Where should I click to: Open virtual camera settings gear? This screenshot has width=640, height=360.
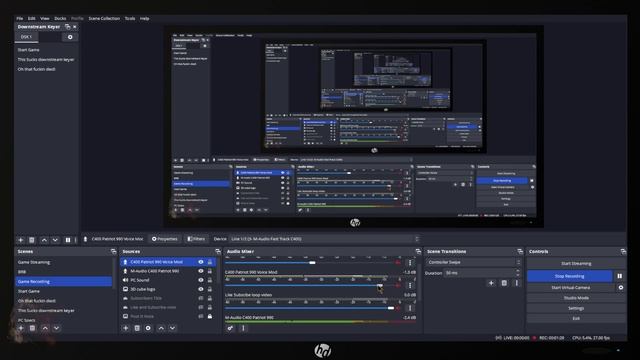click(x=621, y=288)
